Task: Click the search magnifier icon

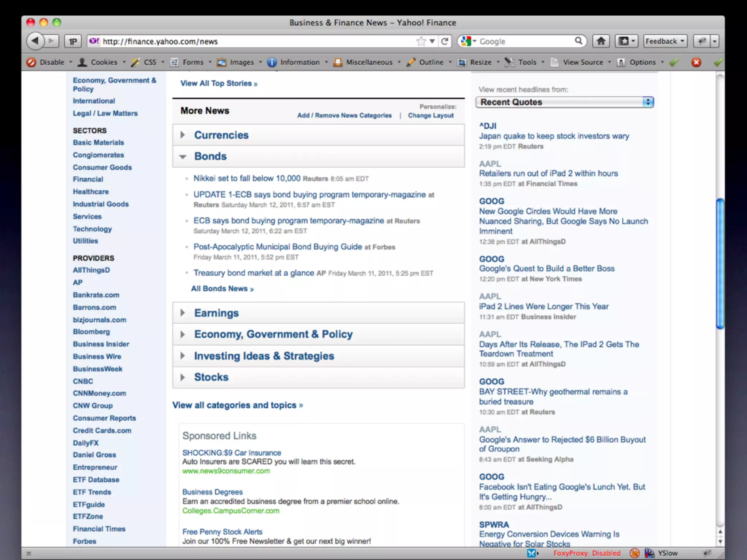Action: (578, 41)
